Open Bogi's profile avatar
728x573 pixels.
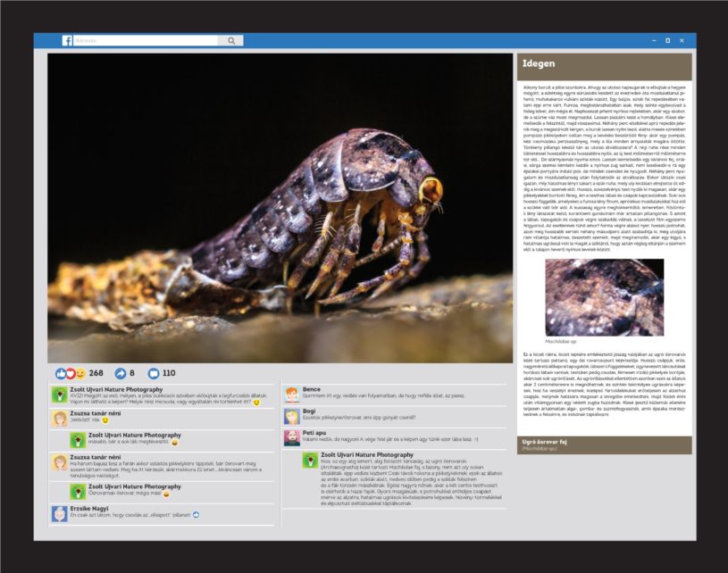pos(291,416)
